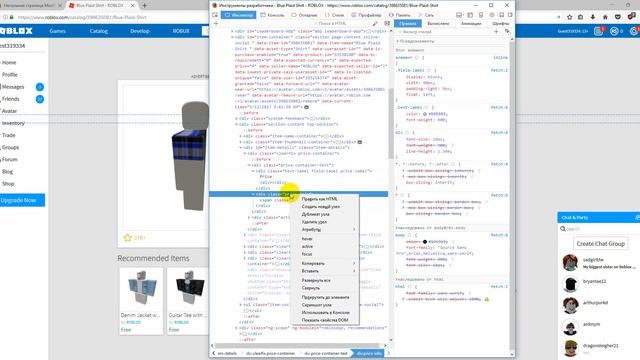The height and width of the screenshot is (360, 640).
Task: Collapse the item-container div node arrow
Action: [x=233, y=37]
